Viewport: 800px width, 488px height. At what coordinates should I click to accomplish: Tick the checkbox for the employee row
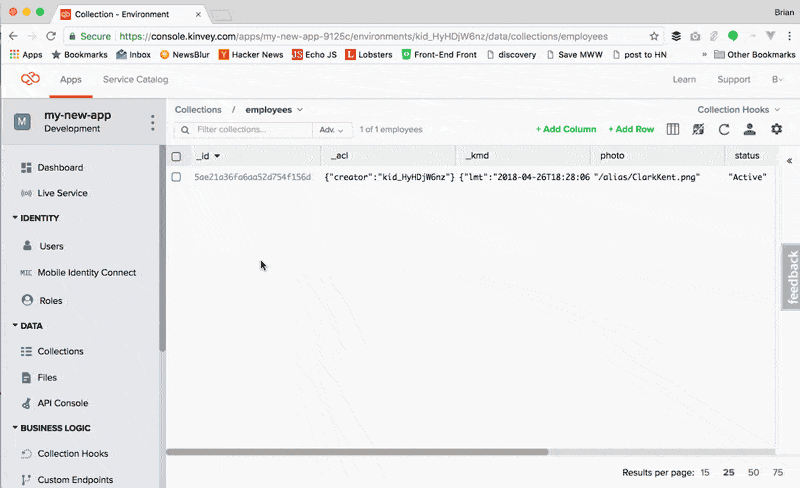coord(176,177)
